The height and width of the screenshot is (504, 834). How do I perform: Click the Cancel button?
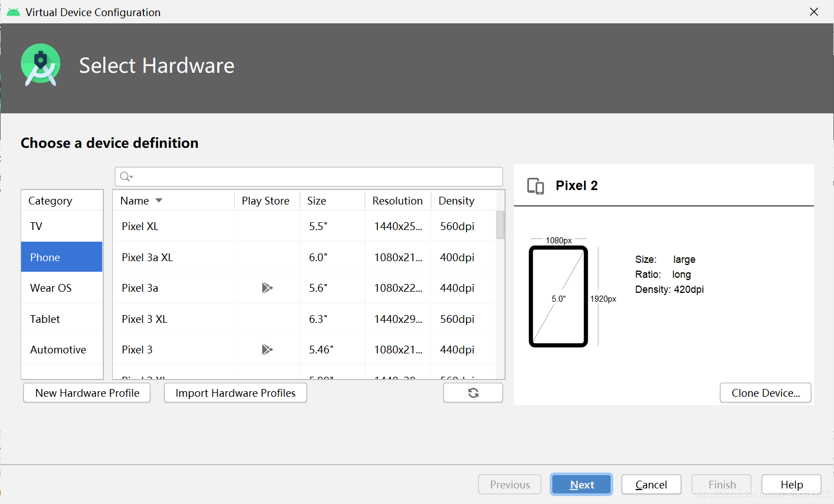[651, 485]
